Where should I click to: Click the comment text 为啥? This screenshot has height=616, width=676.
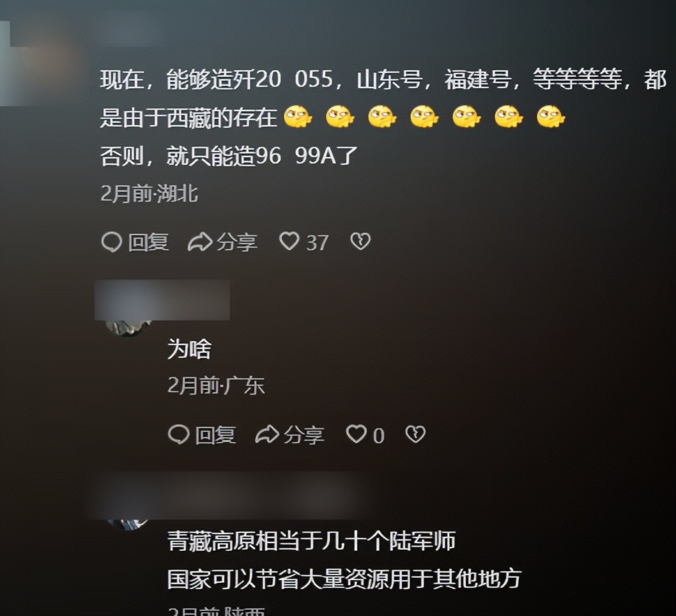click(x=189, y=349)
